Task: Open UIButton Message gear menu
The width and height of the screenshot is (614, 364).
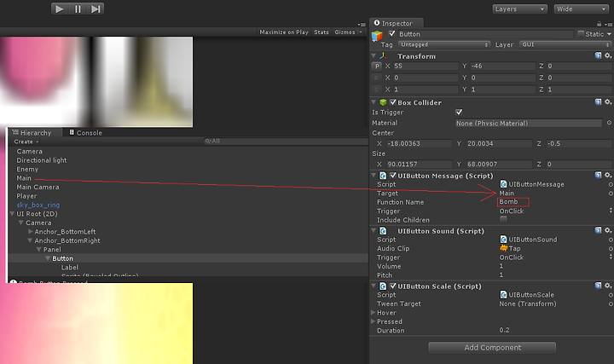Action: click(x=608, y=175)
